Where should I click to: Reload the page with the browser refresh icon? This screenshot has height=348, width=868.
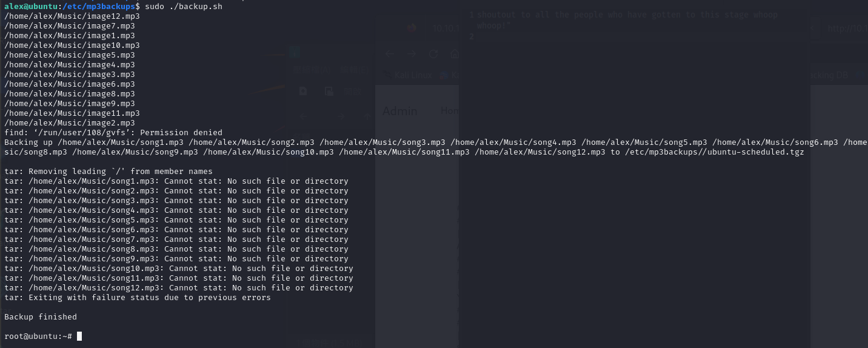433,54
